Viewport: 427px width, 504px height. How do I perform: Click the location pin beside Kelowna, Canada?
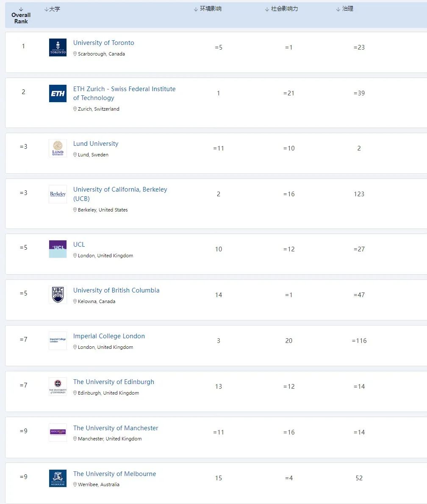pos(75,302)
